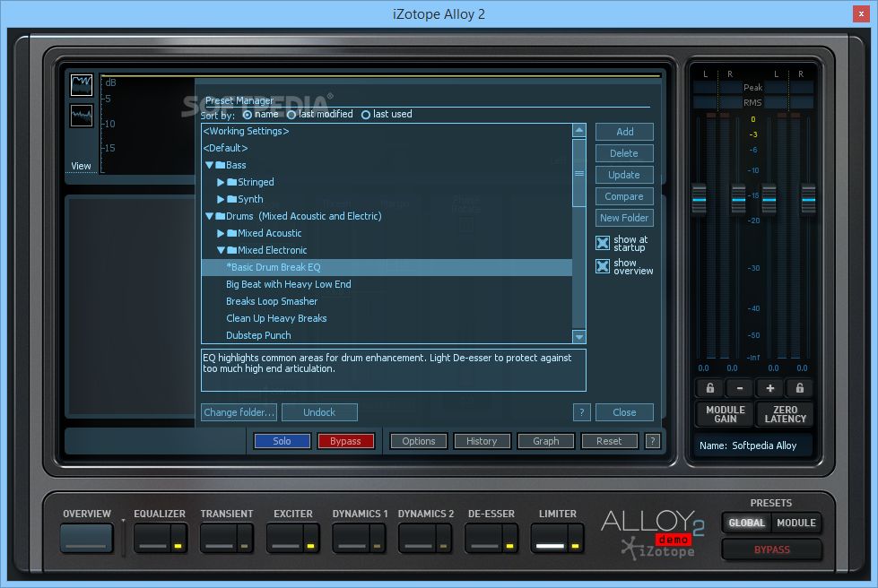
Task: Uncheck show at startup
Action: coord(603,243)
